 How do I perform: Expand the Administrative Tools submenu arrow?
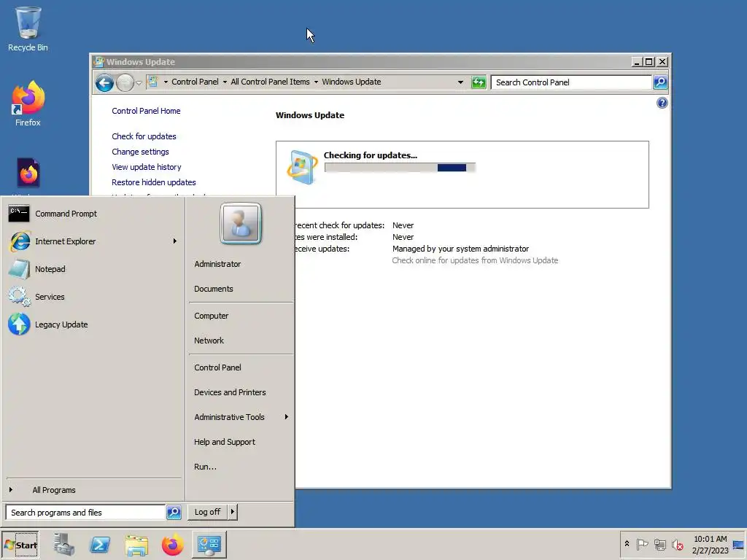point(286,417)
